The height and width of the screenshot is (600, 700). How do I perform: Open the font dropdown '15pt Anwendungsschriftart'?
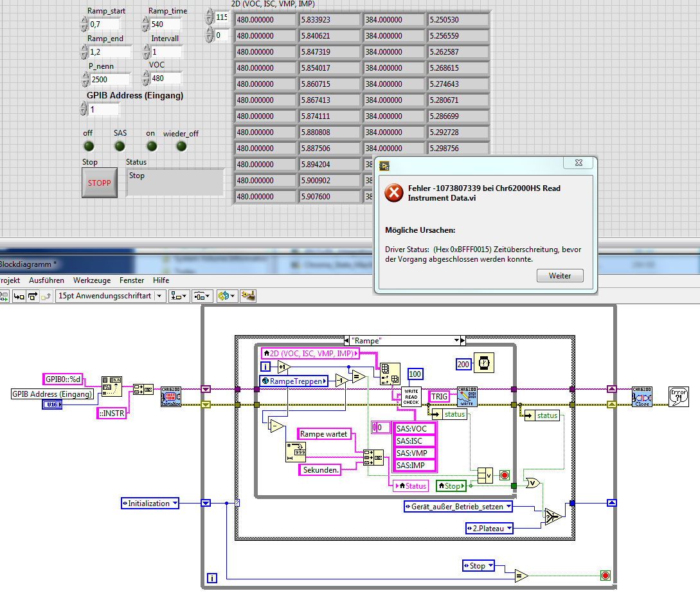point(111,296)
